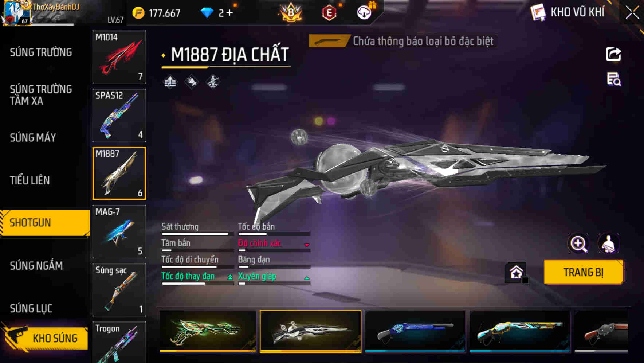This screenshot has height=363, width=644.
Task: Click the home star lobby display icon
Action: pyautogui.click(x=516, y=272)
